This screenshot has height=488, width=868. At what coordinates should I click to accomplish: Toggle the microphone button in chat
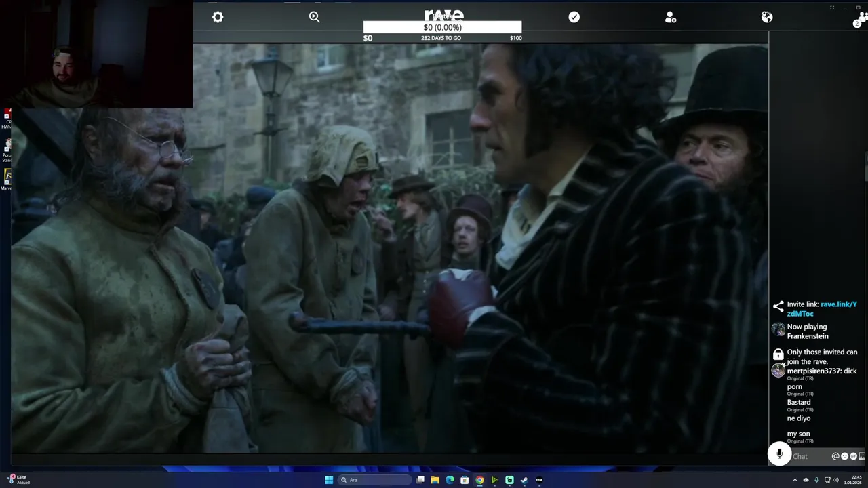coord(779,454)
